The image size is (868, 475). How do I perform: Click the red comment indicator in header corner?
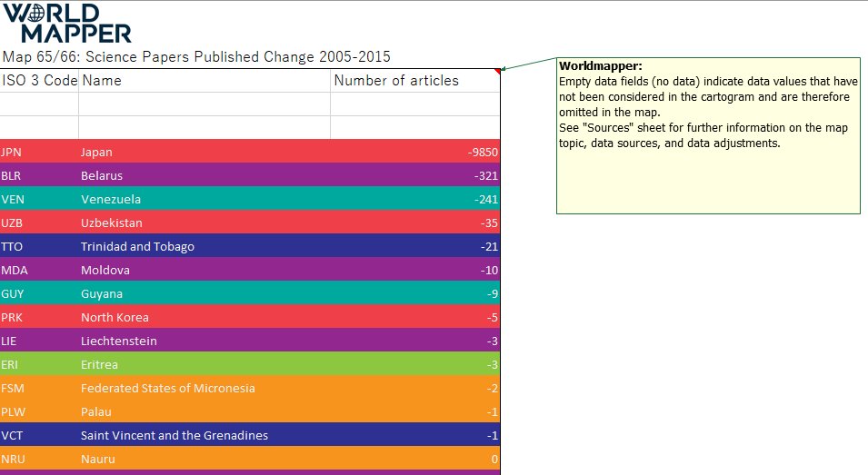(497, 72)
